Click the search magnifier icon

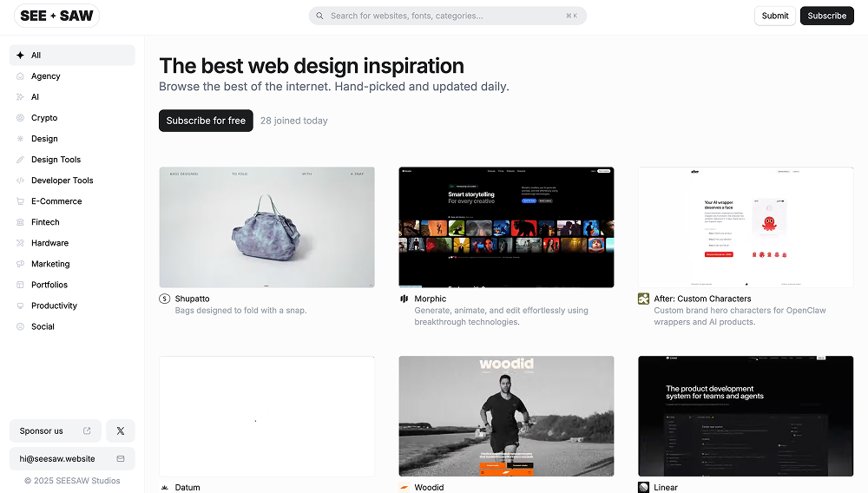319,16
